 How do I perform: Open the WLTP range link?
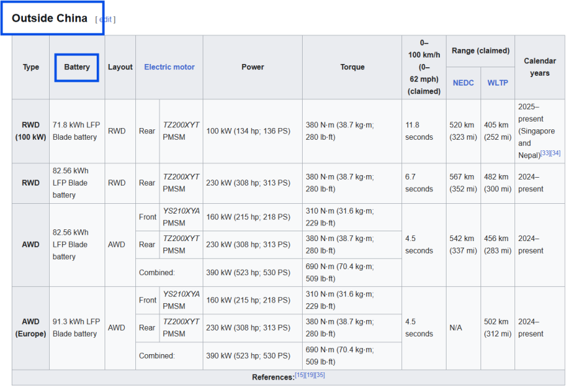tap(498, 83)
